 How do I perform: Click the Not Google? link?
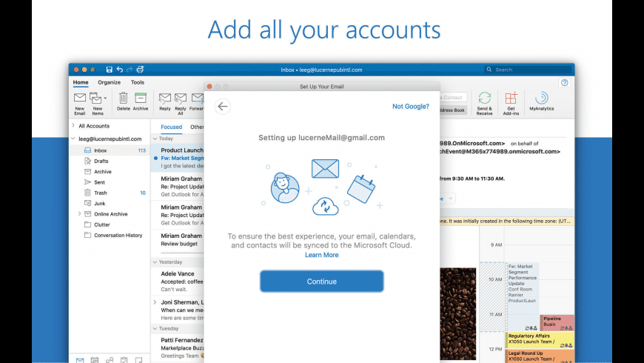pos(410,107)
